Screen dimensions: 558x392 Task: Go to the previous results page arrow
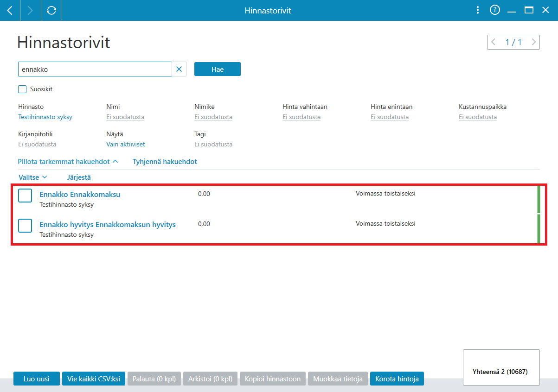point(494,42)
